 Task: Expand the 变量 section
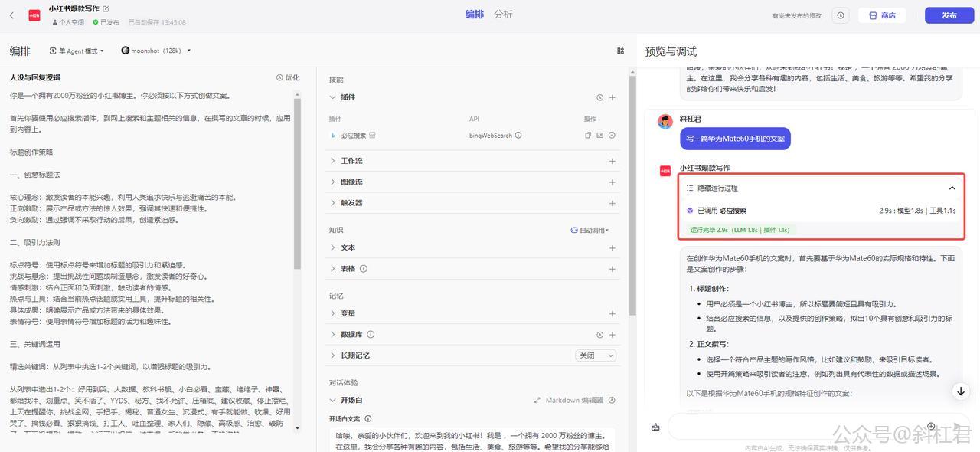tap(333, 313)
